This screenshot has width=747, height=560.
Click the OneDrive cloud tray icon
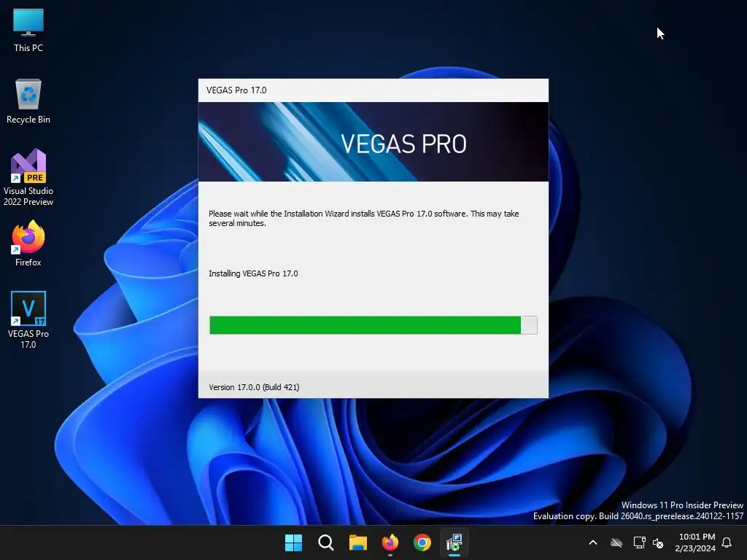[x=616, y=542]
